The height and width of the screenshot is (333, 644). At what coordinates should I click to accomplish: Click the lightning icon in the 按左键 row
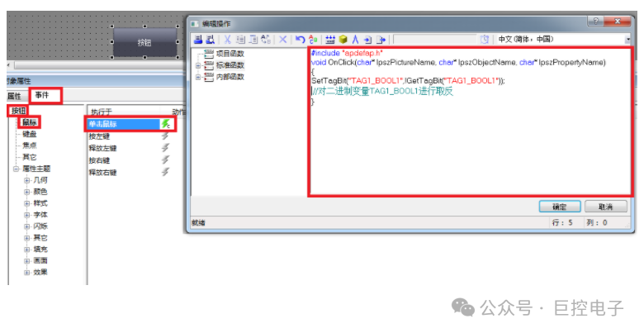click(165, 136)
